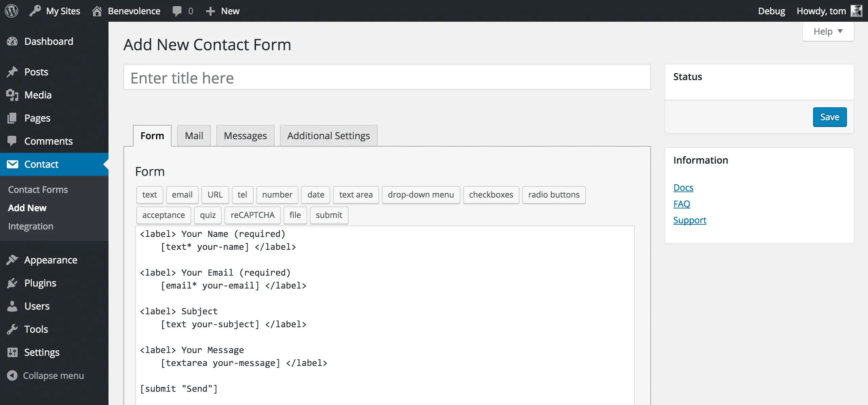Insert a text area tag
This screenshot has width=868, height=405.
[x=356, y=195]
